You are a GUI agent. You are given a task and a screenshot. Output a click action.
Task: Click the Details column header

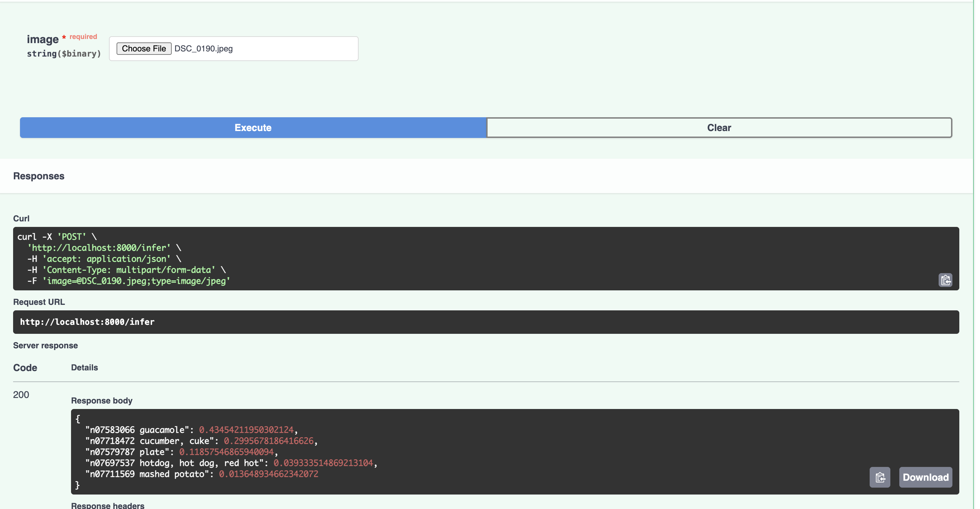(84, 368)
